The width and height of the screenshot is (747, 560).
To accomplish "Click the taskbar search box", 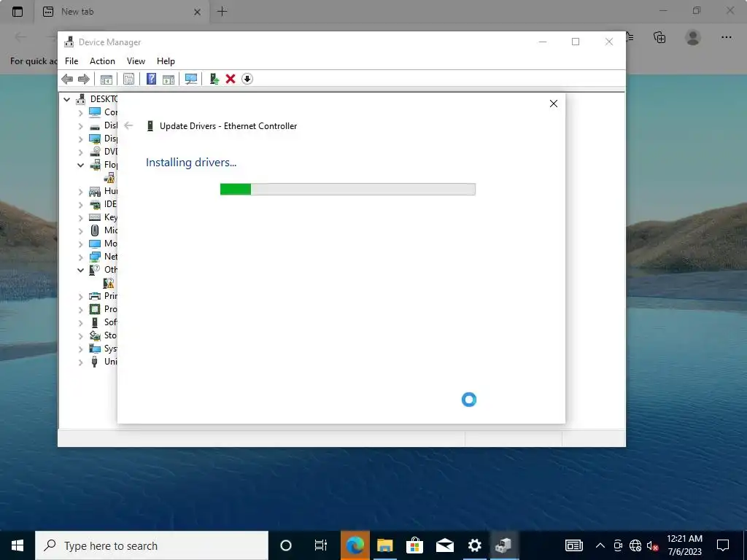I will pyautogui.click(x=152, y=545).
